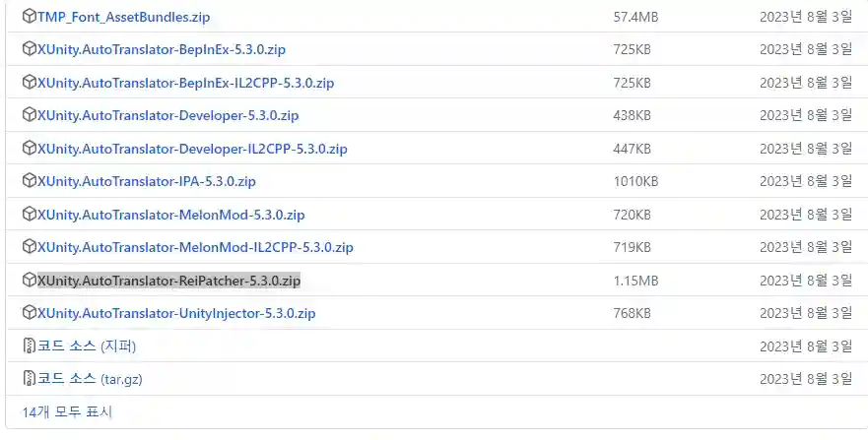Click date in the IPA-5.3.0.zip row
Screen dimensions: 868x440
pos(806,181)
